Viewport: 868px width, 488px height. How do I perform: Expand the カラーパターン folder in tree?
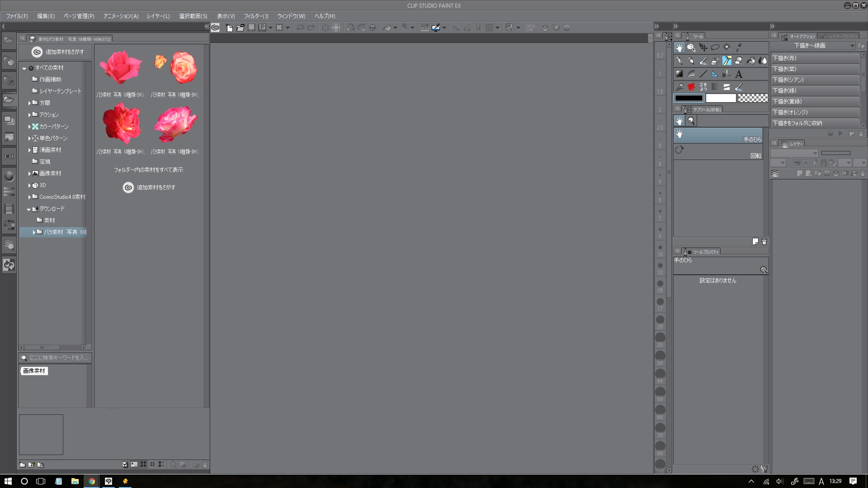tap(29, 127)
